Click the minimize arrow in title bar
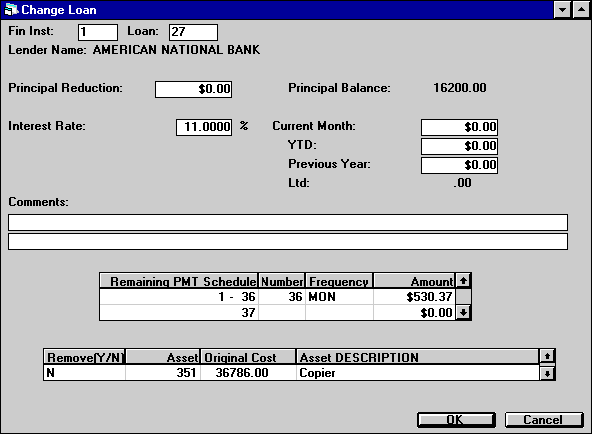592x434 pixels. (562, 9)
